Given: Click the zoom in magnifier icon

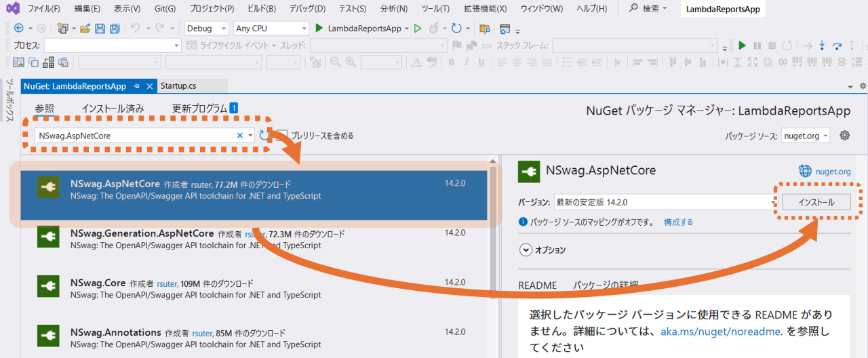Looking at the screenshot, I should (x=351, y=62).
